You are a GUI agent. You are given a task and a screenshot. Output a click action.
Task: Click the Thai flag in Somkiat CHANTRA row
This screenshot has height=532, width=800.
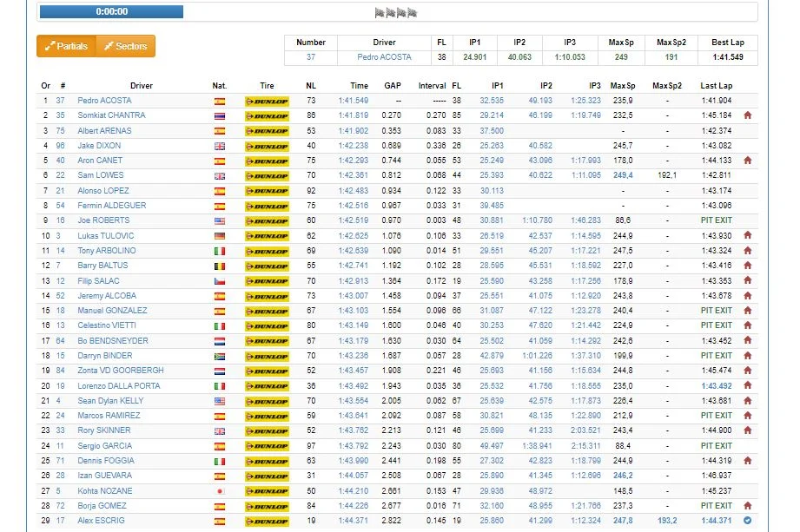[x=220, y=116]
